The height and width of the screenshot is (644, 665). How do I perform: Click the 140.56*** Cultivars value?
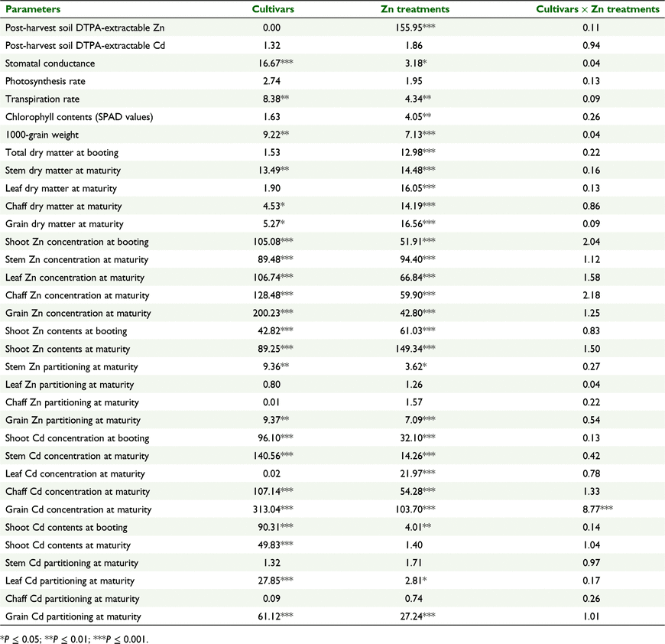(273, 455)
